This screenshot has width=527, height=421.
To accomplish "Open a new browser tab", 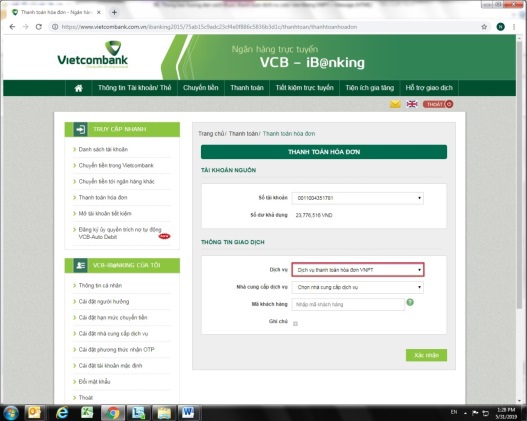I will (114, 12).
